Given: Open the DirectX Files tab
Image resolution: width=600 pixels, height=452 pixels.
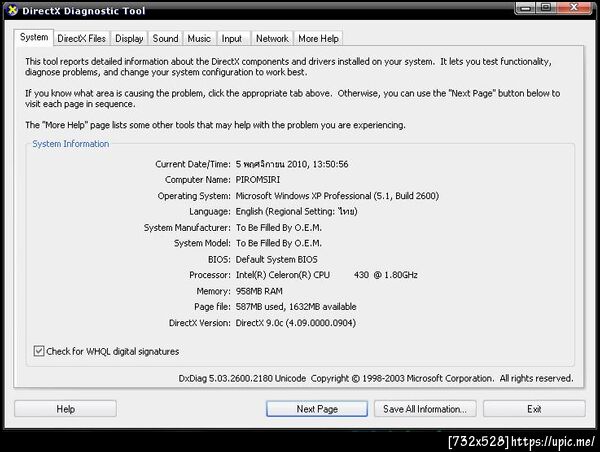Looking at the screenshot, I should point(82,39).
